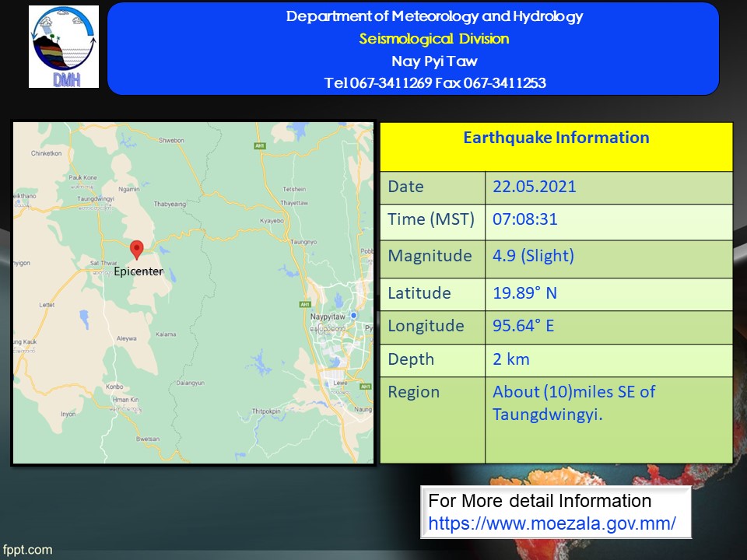Click the red epicenter pin on the map

pyautogui.click(x=137, y=250)
